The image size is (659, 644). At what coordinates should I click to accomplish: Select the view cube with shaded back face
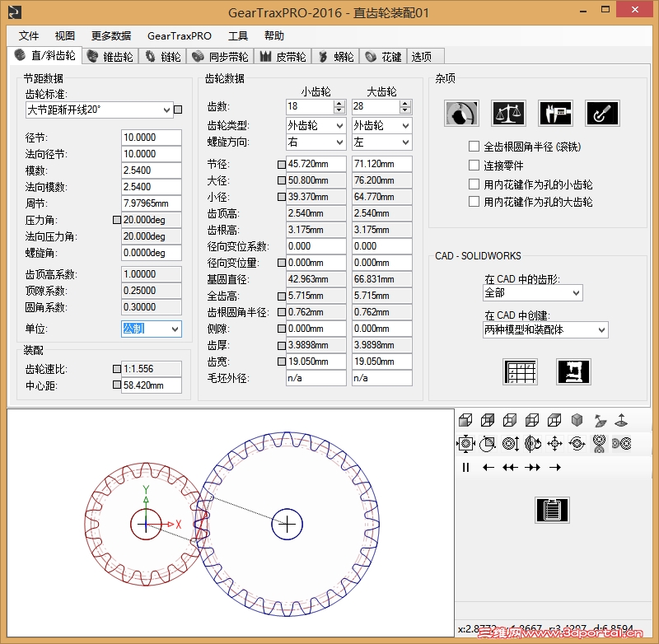pos(488,420)
